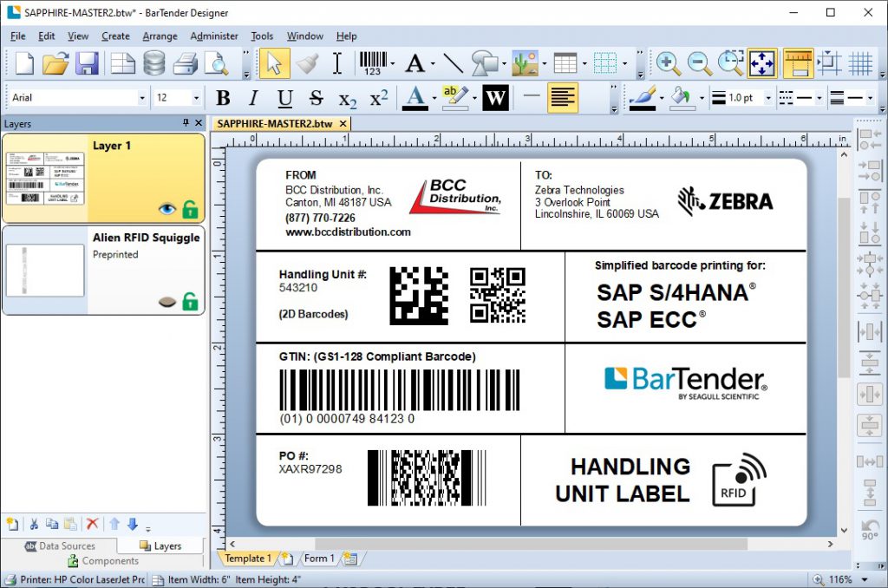Move layer up with up arrow
This screenshot has width=888, height=588.
(114, 524)
